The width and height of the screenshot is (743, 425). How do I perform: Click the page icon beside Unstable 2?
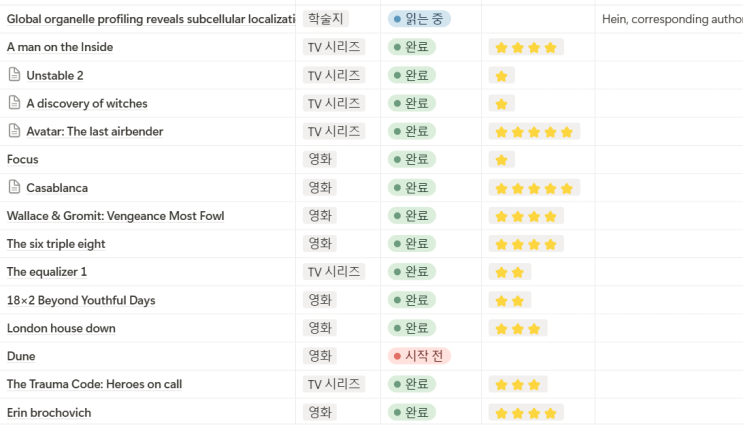pos(14,75)
